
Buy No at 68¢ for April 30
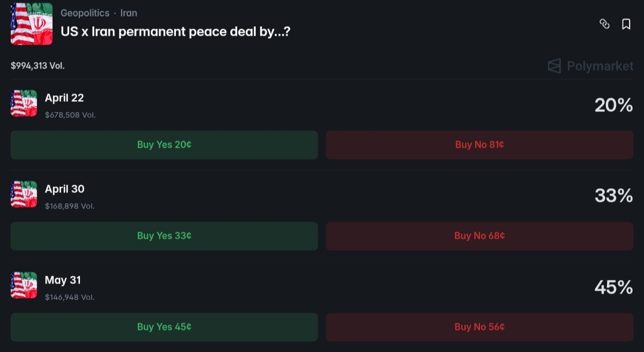pos(479,236)
